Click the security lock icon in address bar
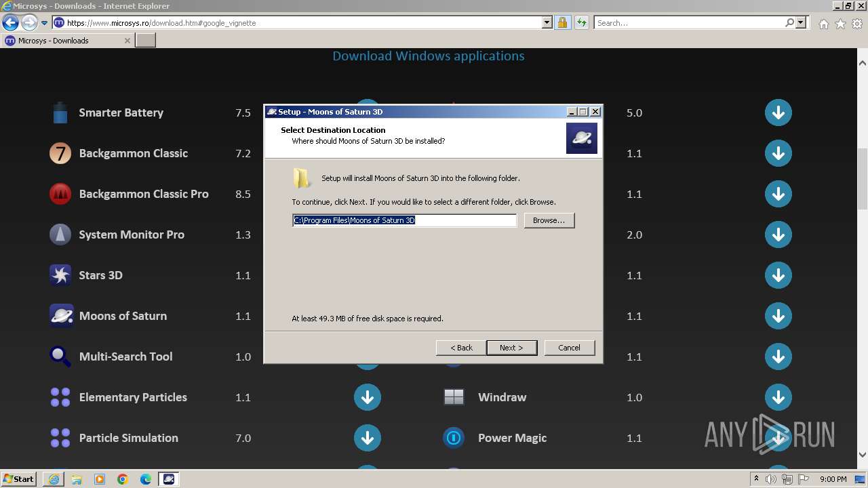The width and height of the screenshot is (868, 488). click(x=562, y=22)
